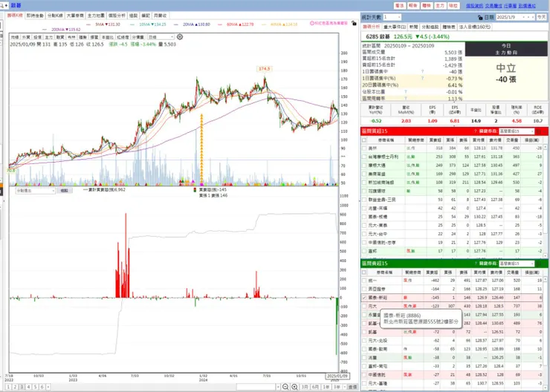550x392 pixels.
Task: Switch to 主力地圖 tab
Action: (x=96, y=16)
